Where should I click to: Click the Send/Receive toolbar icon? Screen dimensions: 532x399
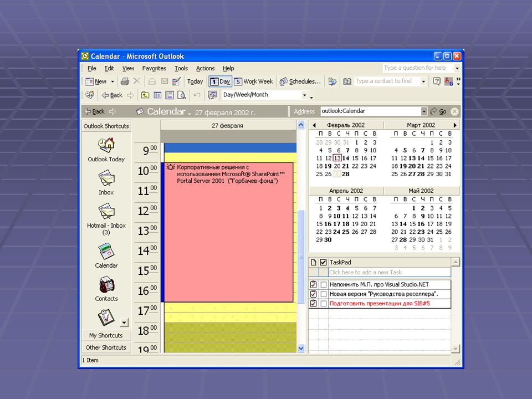pyautogui.click(x=332, y=81)
